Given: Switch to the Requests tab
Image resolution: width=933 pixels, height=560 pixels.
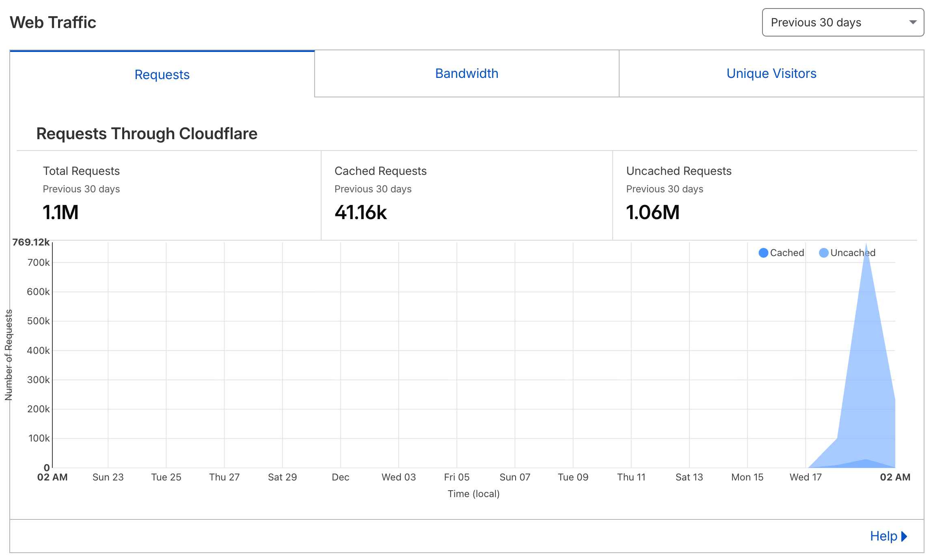Looking at the screenshot, I should (162, 74).
